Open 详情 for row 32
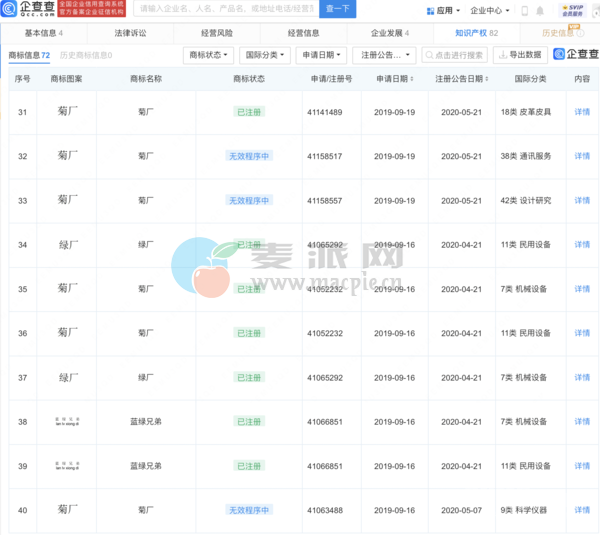Viewport: 600px width, 535px height. pos(582,156)
